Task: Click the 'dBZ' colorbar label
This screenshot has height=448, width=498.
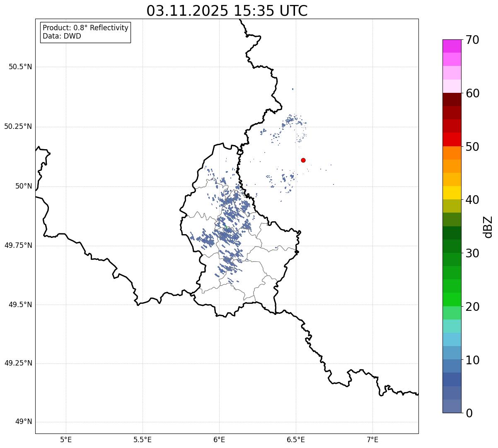Action: pyautogui.click(x=488, y=226)
